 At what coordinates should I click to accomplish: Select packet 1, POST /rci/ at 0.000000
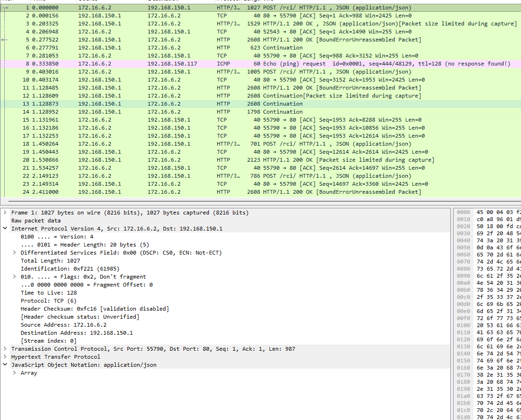(236, 8)
